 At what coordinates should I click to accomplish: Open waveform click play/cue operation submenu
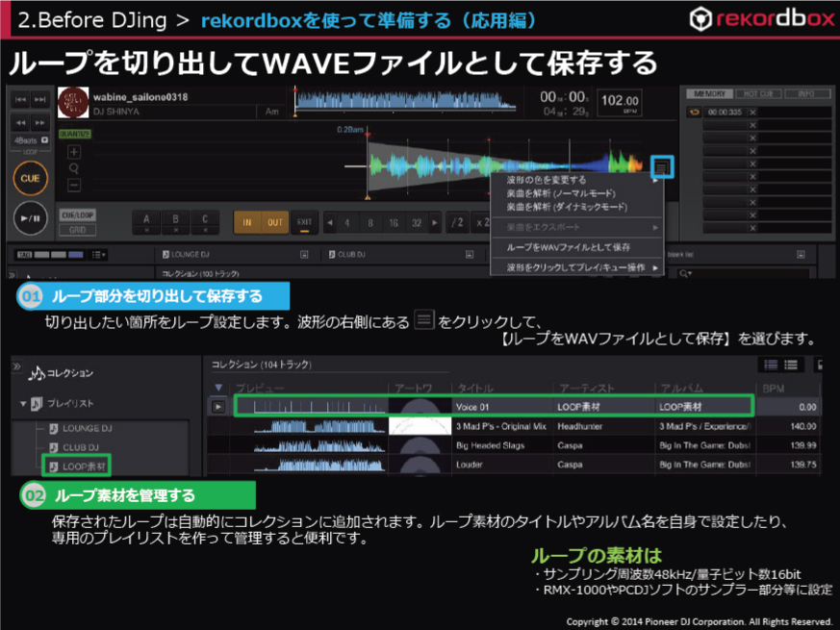(577, 266)
